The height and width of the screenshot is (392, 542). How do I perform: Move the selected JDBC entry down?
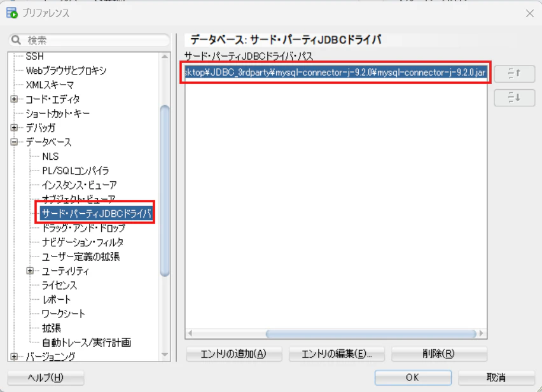(515, 98)
